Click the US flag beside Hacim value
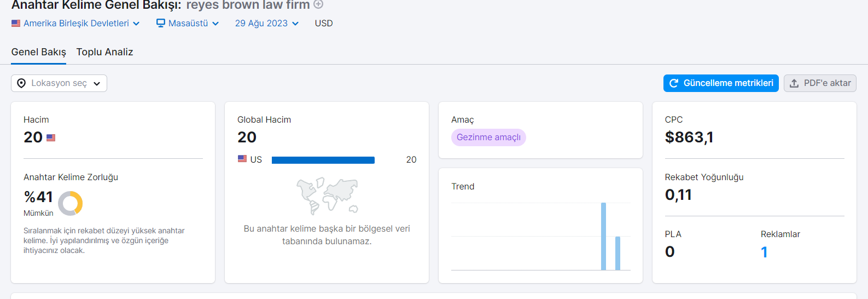This screenshot has width=868, height=299. pos(51,138)
